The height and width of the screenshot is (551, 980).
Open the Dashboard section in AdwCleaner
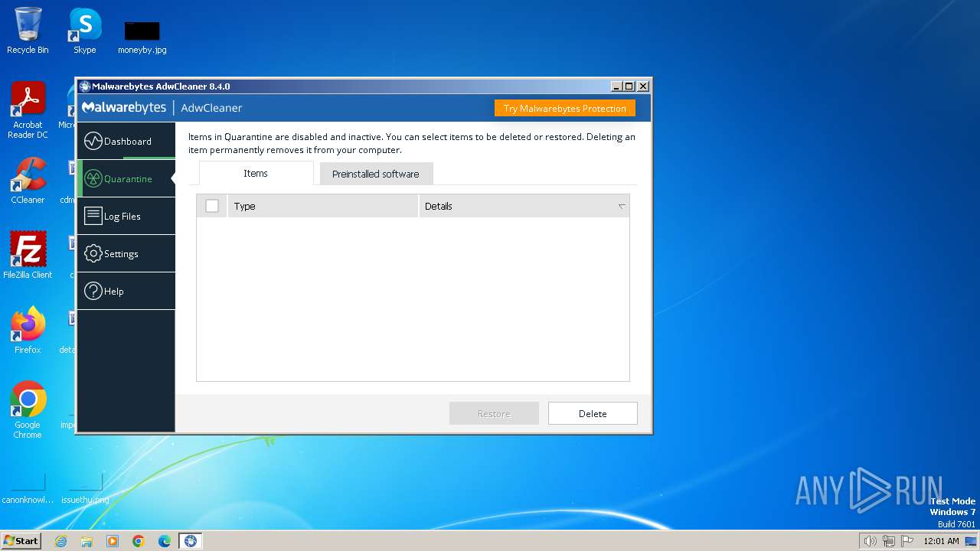pos(126,142)
